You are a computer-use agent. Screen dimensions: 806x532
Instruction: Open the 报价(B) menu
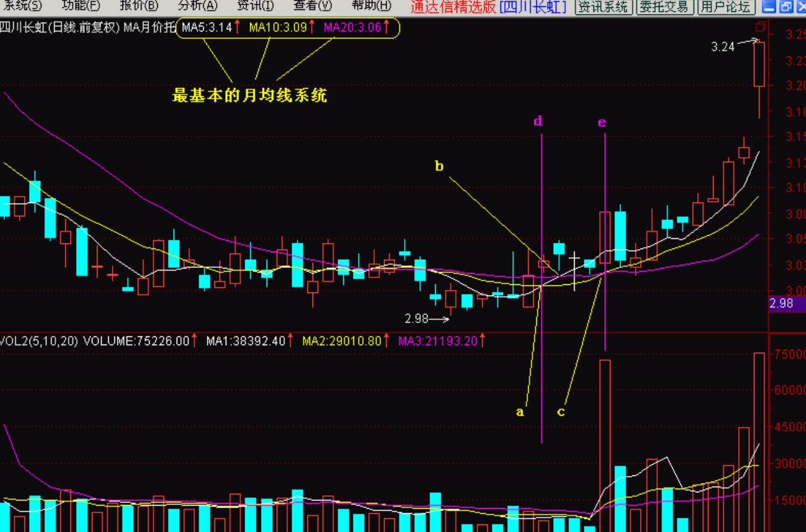pyautogui.click(x=138, y=6)
